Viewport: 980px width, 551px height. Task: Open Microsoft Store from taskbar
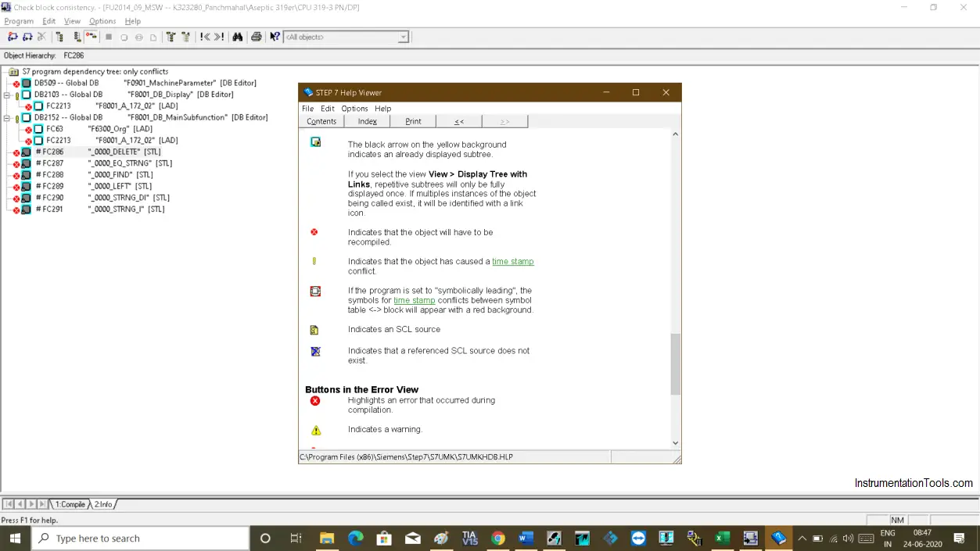pos(384,538)
